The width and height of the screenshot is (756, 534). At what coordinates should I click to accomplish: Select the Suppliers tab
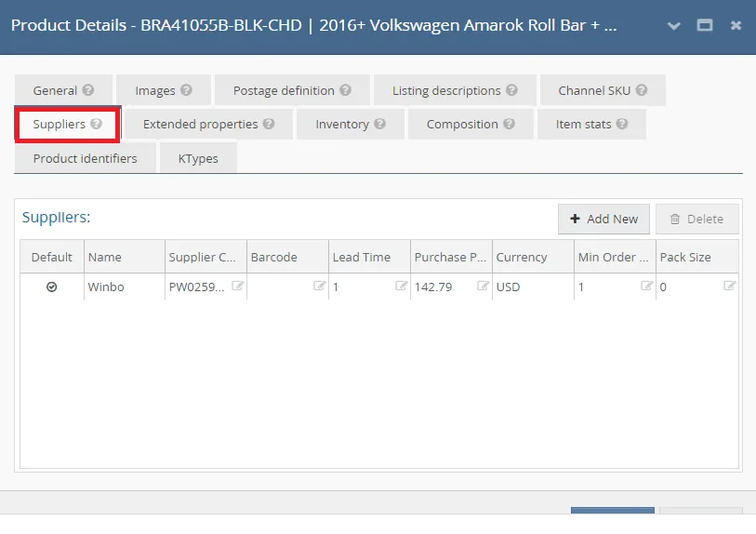[x=67, y=125]
